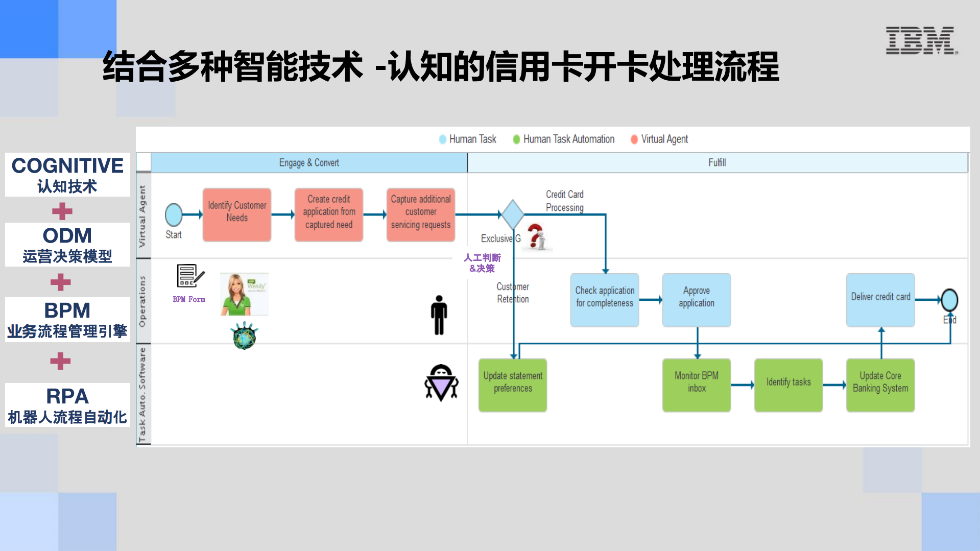Expand the Exclusive Gateway diamond
980x551 pixels.
tap(512, 214)
